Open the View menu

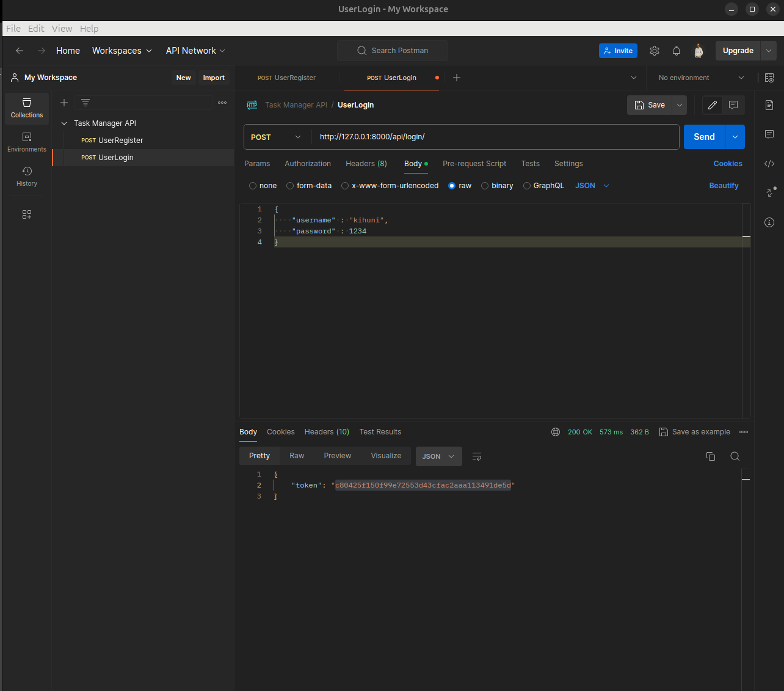point(62,29)
